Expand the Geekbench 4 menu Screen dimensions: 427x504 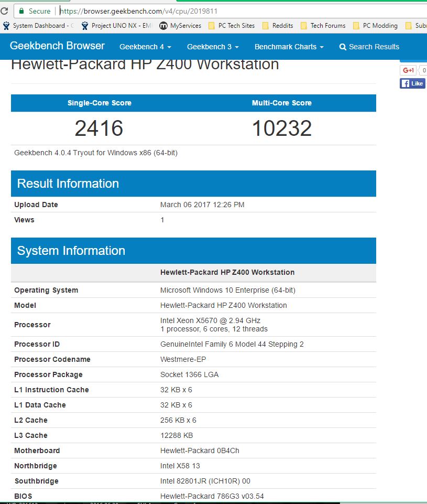click(145, 47)
